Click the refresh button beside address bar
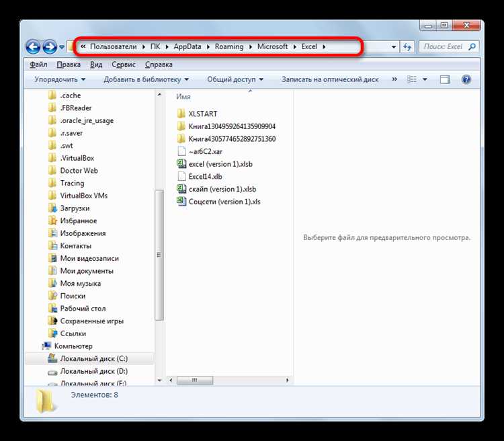Image resolution: width=504 pixels, height=441 pixels. 407,47
